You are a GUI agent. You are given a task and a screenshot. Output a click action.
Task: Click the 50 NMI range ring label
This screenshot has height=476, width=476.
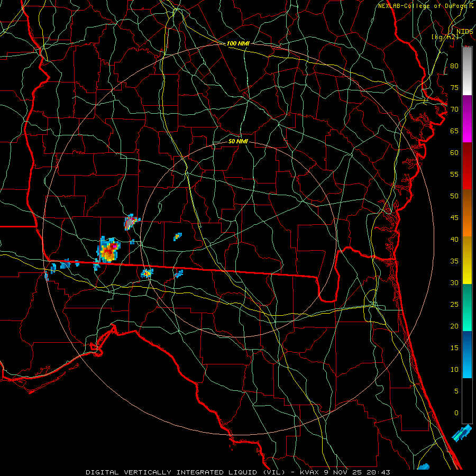(x=238, y=141)
